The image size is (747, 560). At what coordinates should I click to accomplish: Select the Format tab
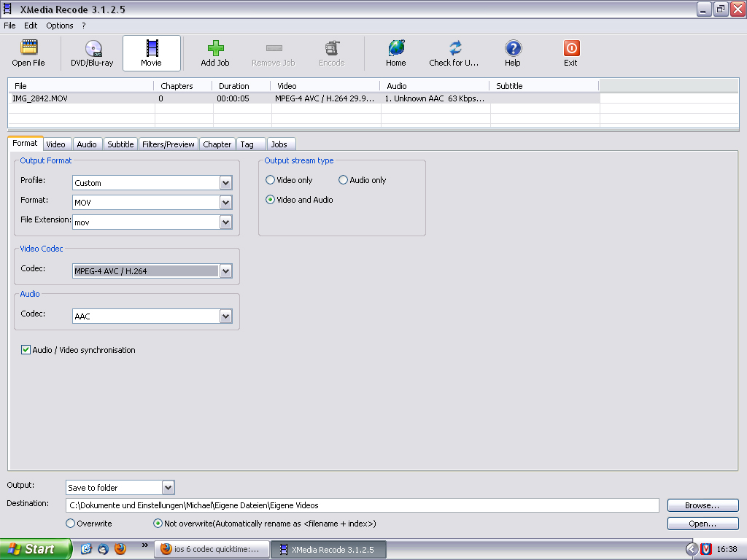click(x=25, y=144)
